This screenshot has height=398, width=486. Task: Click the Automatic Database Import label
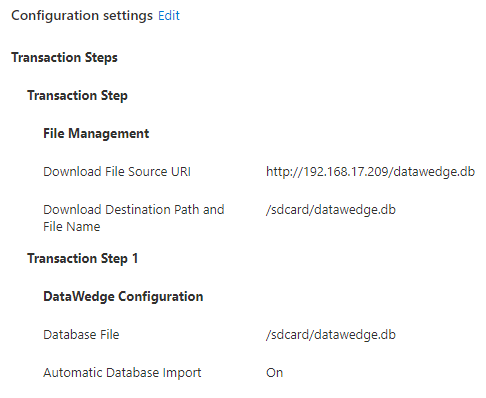(x=122, y=373)
